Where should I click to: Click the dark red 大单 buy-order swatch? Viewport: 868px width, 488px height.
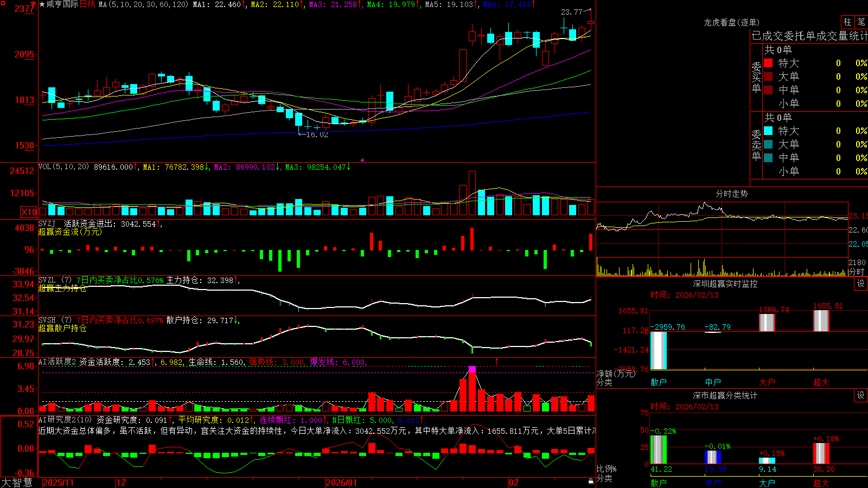coord(768,76)
